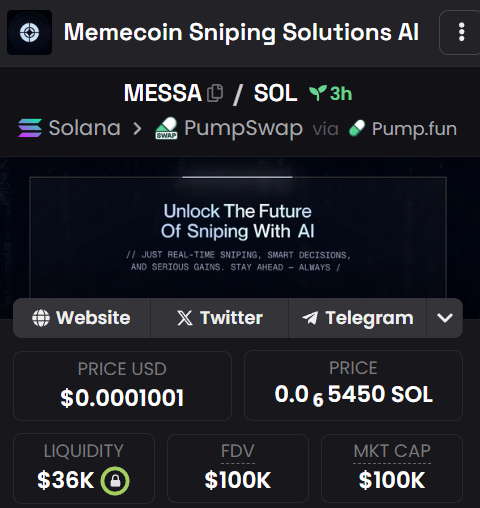This screenshot has height=508, width=480.
Task: Expand more links with the chevron
Action: point(445,318)
